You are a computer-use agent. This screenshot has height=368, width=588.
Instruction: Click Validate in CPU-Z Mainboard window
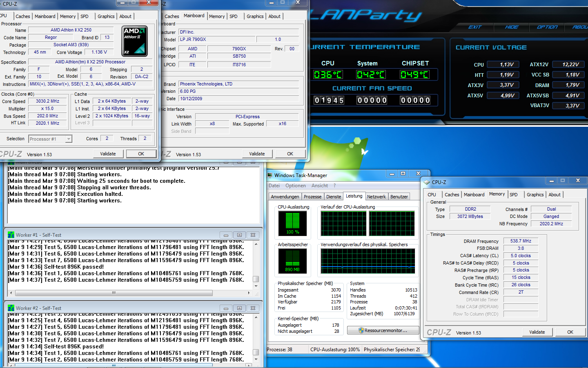pos(257,154)
